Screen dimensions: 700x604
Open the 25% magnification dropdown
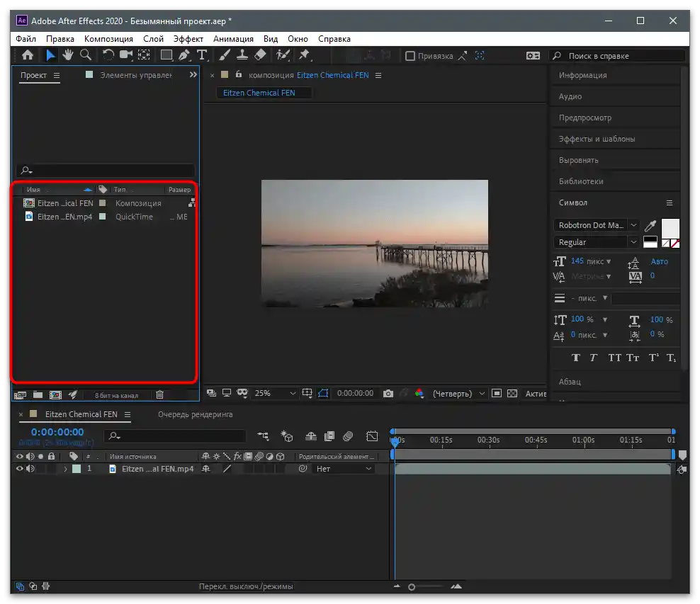275,394
